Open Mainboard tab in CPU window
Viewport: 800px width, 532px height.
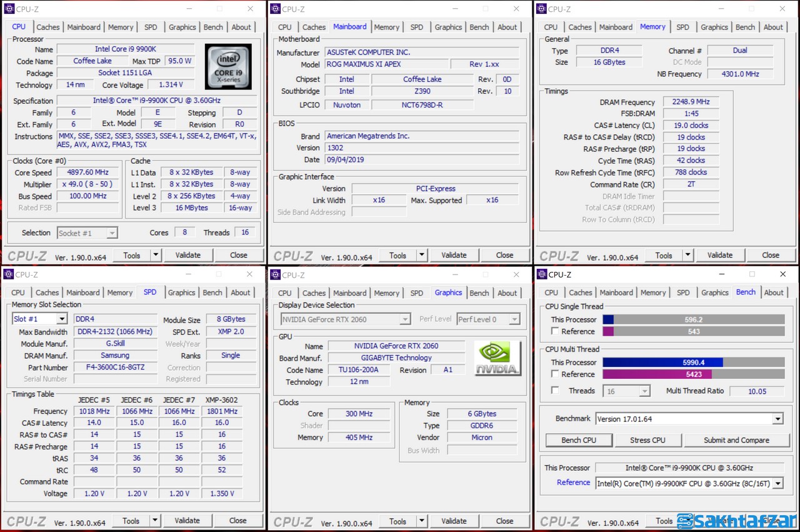[x=84, y=27]
